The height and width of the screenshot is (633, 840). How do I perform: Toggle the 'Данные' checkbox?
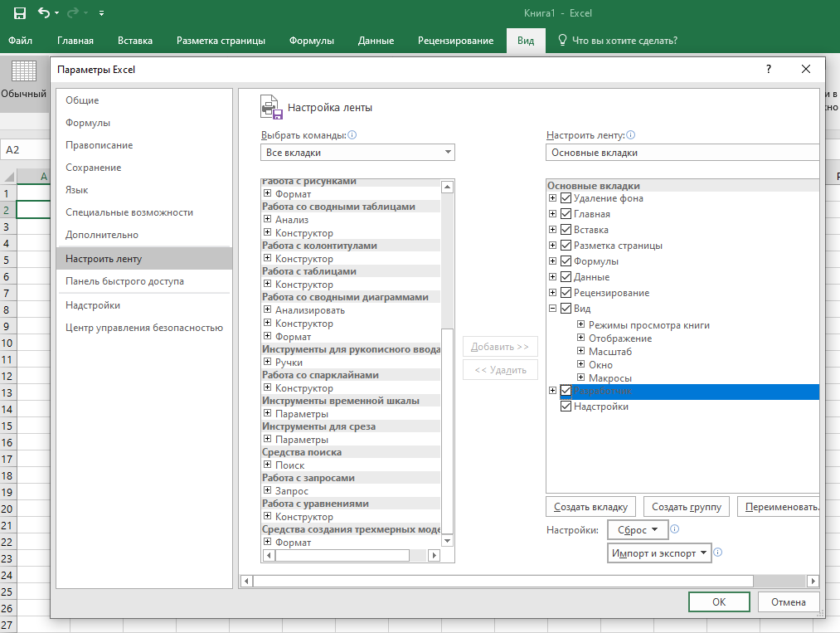coord(566,276)
